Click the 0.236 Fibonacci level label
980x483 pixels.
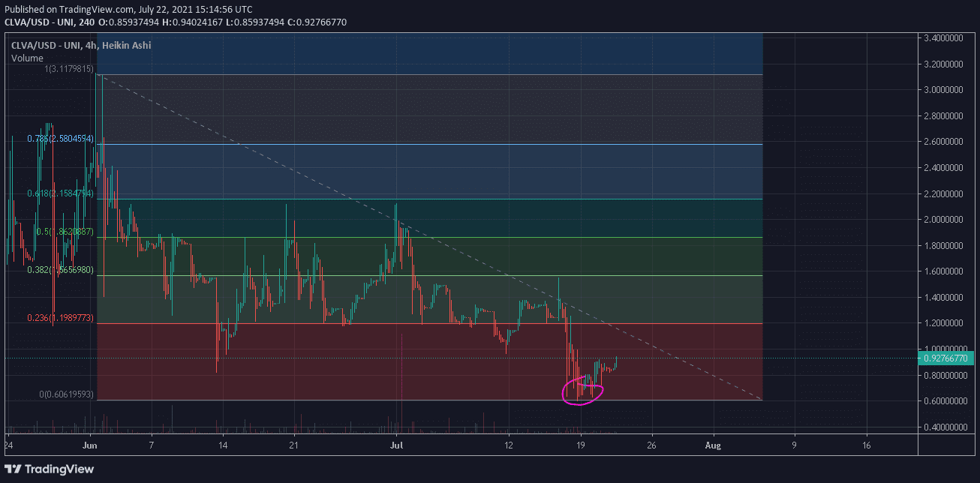click(x=60, y=318)
